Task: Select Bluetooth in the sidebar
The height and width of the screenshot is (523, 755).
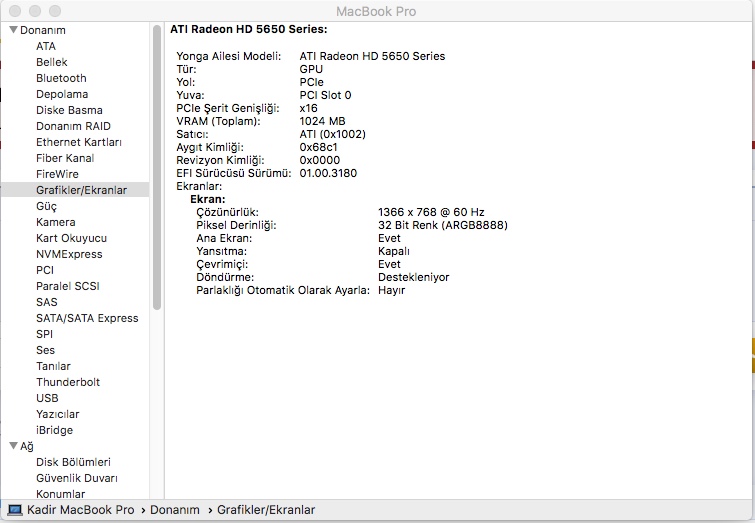Action: tap(61, 78)
